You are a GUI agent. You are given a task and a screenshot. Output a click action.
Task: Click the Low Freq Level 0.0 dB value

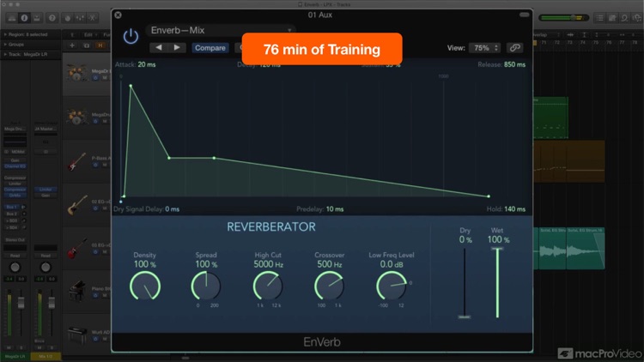pos(392,264)
